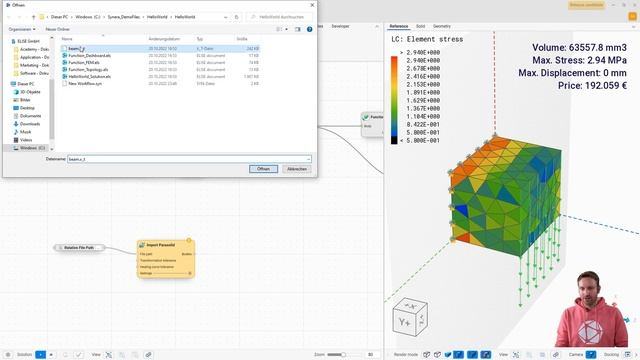This screenshot has height=360, width=640.
Task: Click the Abbrechen button in the file dialog
Action: point(297,169)
